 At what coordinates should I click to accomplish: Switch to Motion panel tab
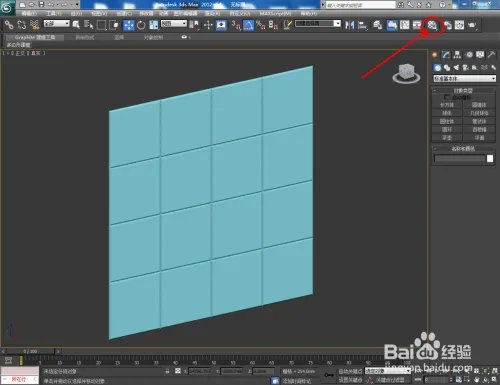click(x=469, y=55)
